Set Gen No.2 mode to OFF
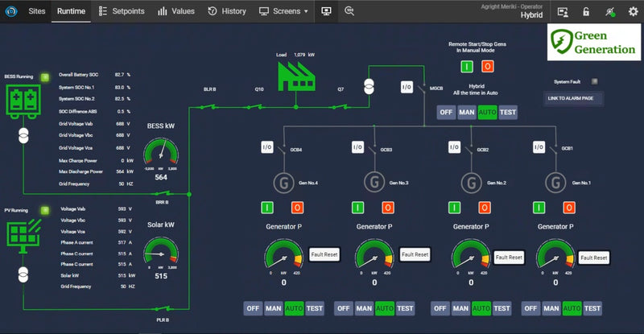Image resolution: width=644 pixels, height=334 pixels. coord(440,308)
